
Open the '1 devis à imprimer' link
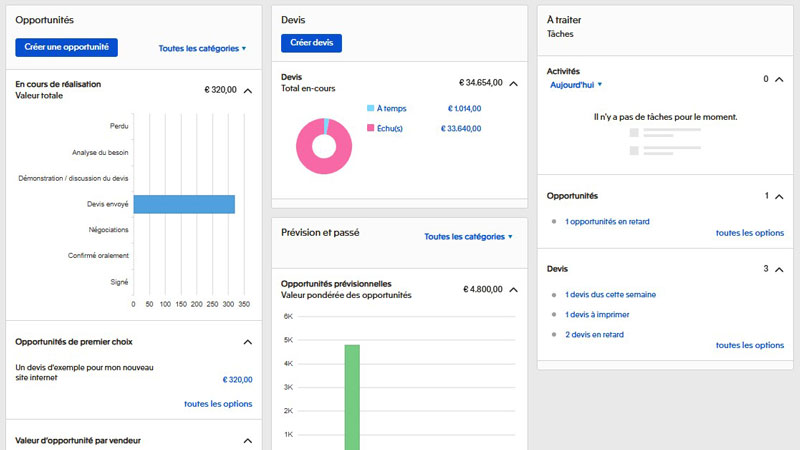[x=597, y=315]
